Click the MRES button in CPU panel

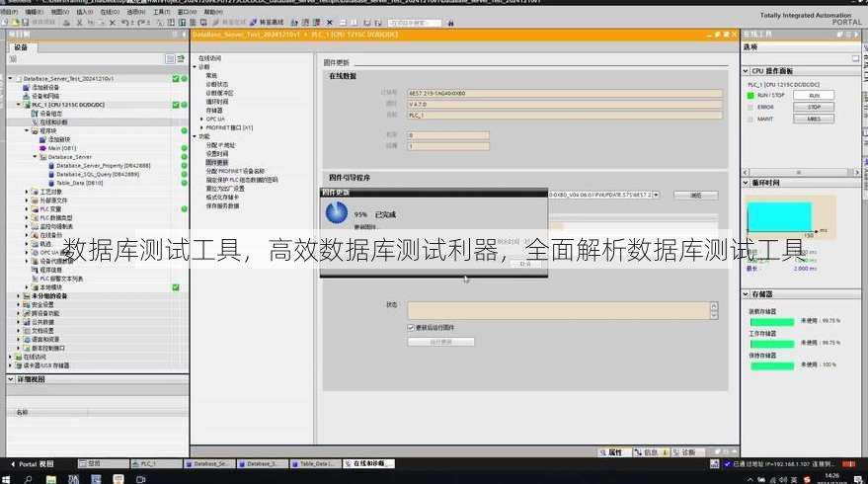pyautogui.click(x=814, y=119)
